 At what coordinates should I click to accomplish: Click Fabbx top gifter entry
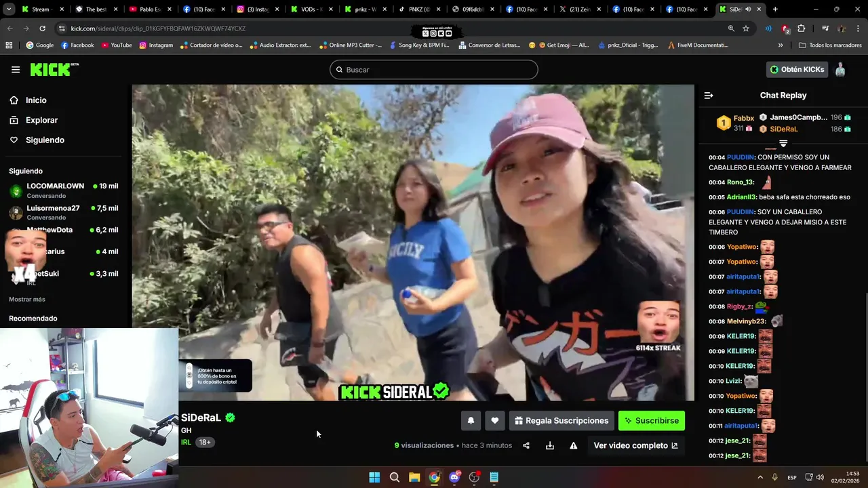pyautogui.click(x=736, y=123)
